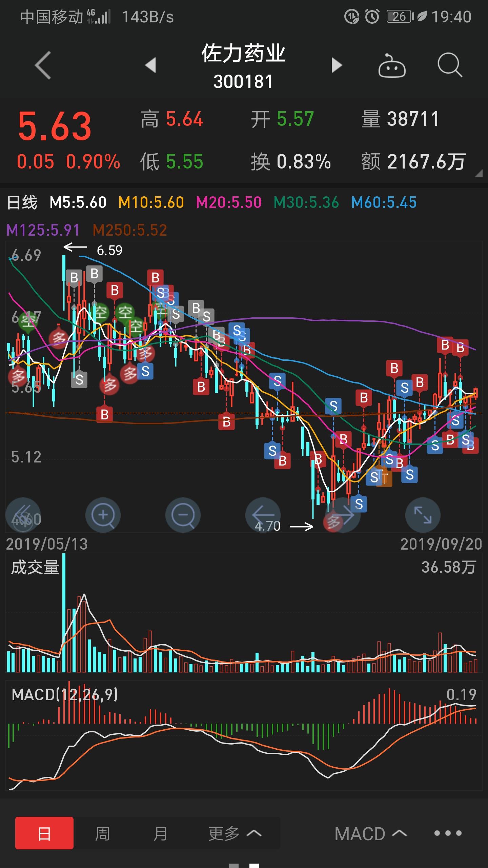Tap the M30:5.36 moving average label

(306, 202)
